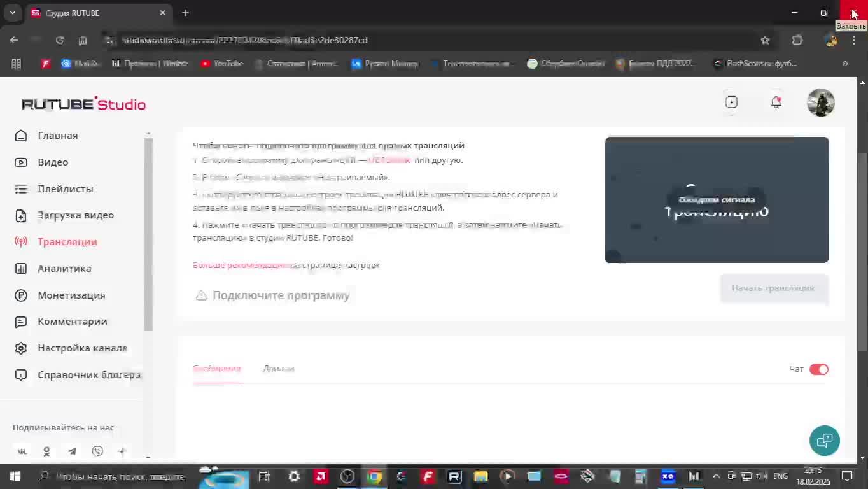868x489 pixels.
Task: Open Справочник блогера in the sidebar
Action: click(89, 375)
